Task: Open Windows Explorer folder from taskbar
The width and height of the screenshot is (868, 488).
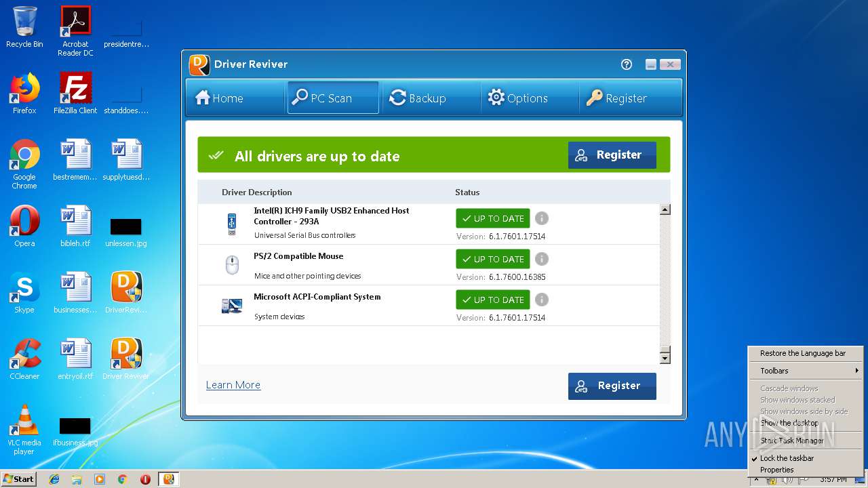Action: coord(77,479)
